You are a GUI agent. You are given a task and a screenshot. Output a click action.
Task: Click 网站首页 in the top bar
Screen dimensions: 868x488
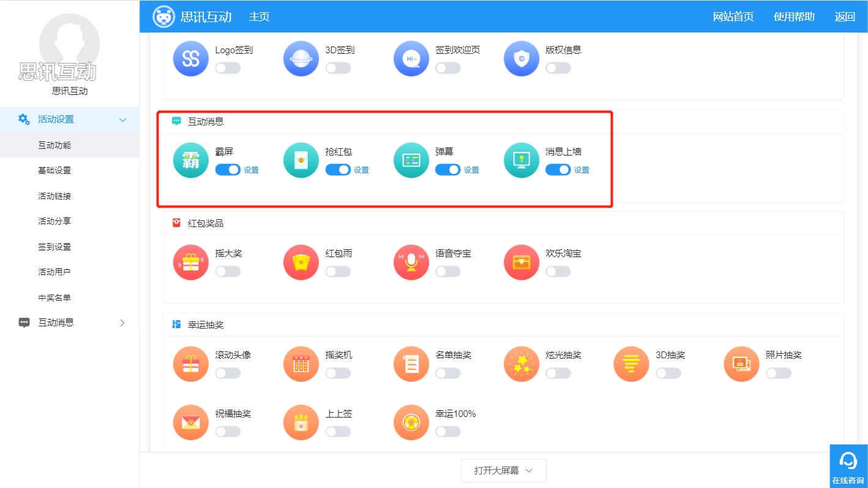733,17
